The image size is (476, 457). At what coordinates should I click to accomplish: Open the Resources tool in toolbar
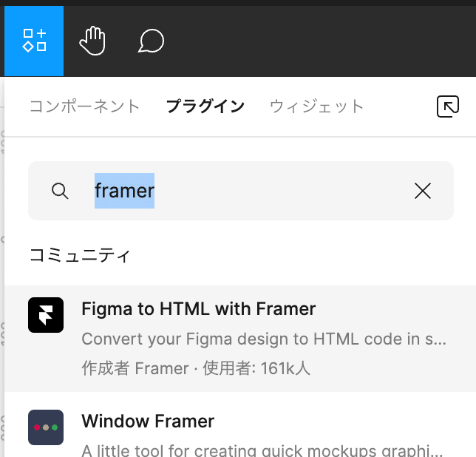point(34,41)
